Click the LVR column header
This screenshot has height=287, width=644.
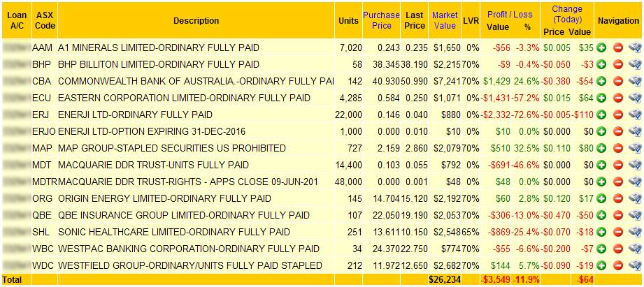point(471,20)
